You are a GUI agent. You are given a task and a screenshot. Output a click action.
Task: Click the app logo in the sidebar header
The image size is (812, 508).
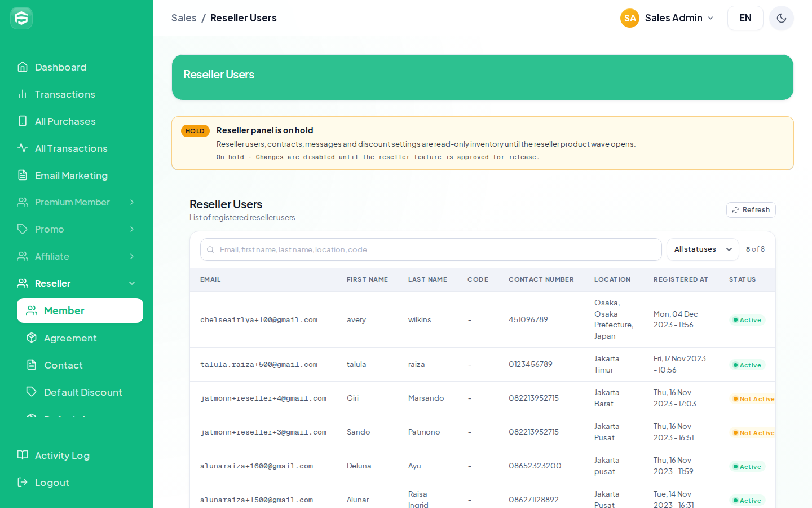tap(21, 18)
